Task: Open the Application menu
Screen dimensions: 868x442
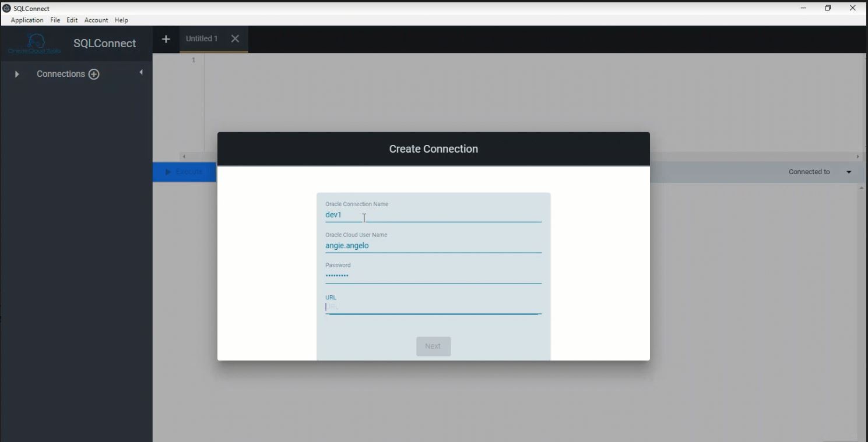Action: [x=27, y=20]
